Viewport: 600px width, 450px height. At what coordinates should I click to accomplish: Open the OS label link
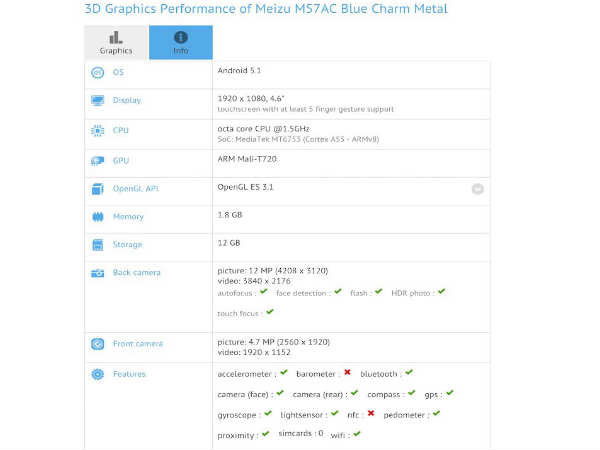point(118,72)
